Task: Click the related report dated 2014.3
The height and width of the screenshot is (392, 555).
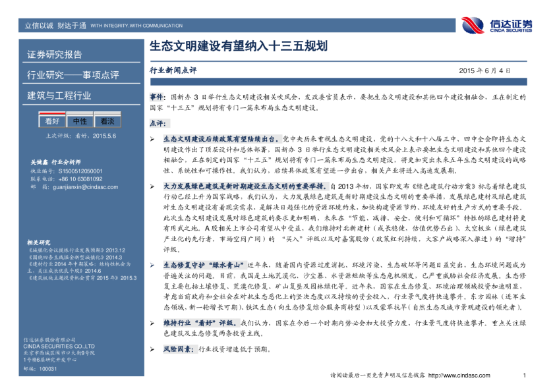Action: (74, 257)
